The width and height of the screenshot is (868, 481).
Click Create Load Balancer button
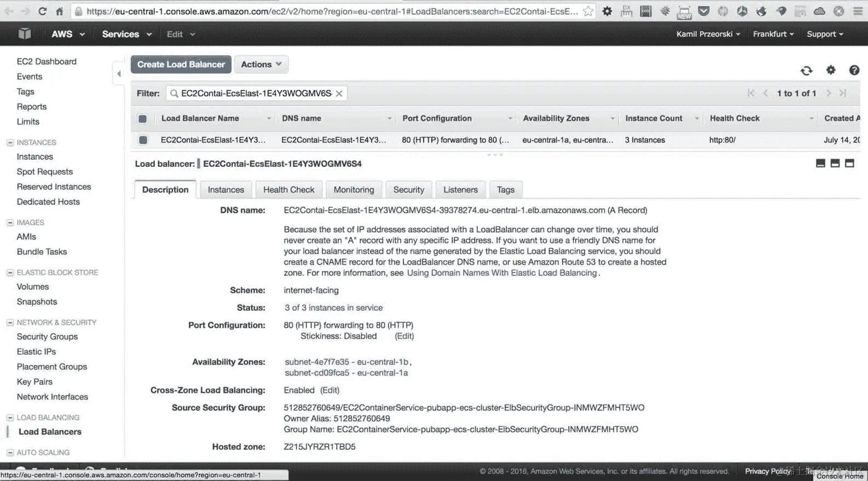(x=181, y=65)
